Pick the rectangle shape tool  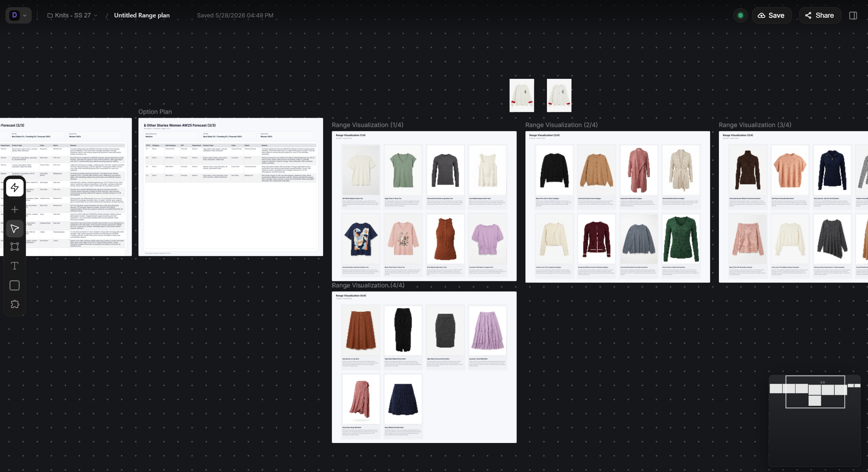(15, 285)
